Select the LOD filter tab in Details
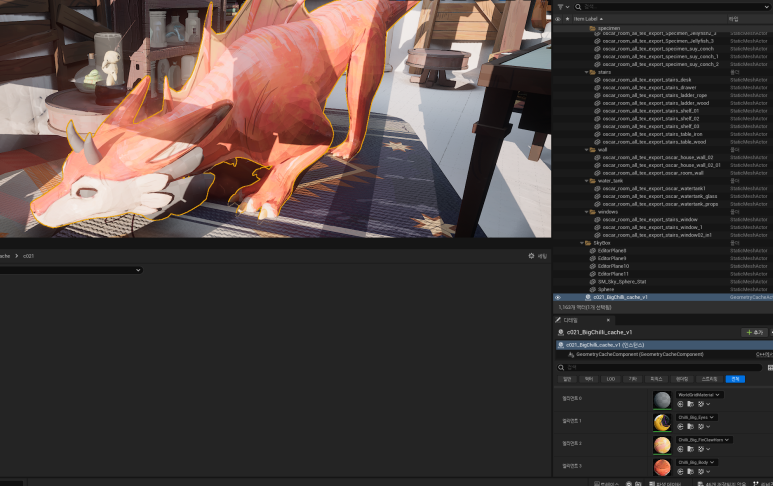This screenshot has height=486, width=773. pyautogui.click(x=611, y=379)
